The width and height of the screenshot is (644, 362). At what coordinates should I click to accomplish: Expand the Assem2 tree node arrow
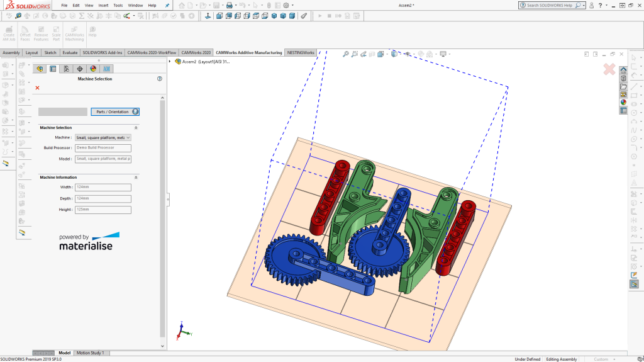170,62
